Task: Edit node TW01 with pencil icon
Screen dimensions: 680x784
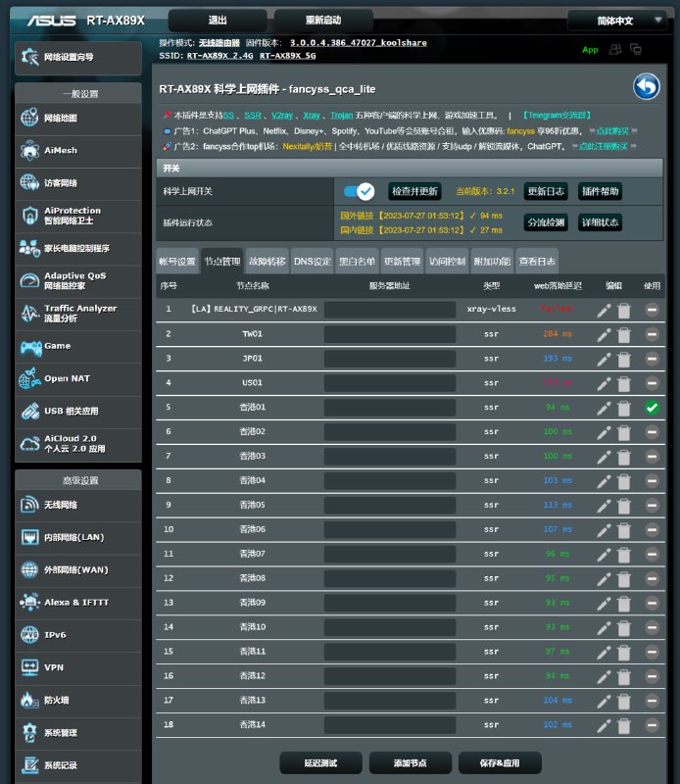Action: (604, 334)
